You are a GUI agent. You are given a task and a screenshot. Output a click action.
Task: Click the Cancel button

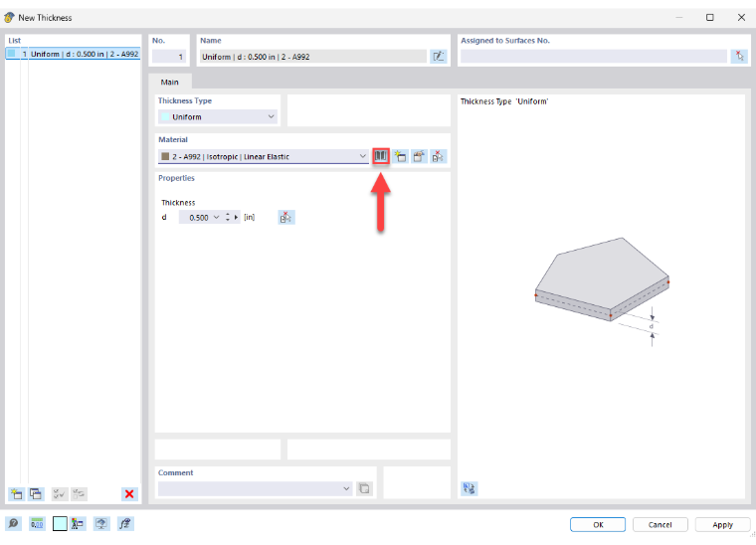click(x=661, y=524)
